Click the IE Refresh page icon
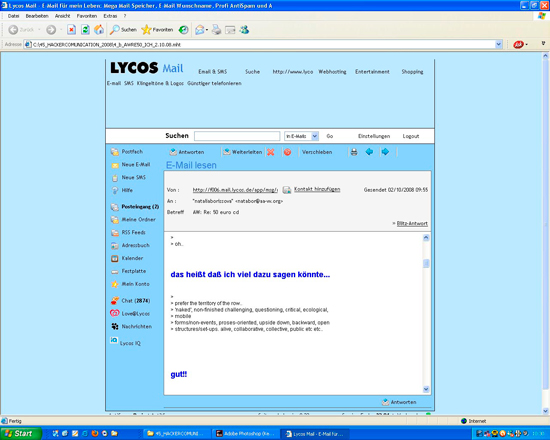 tap(85, 30)
